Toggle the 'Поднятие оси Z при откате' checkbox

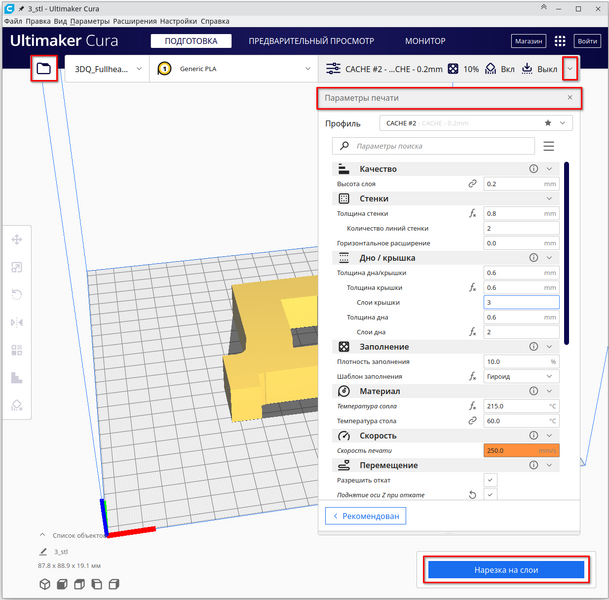pyautogui.click(x=490, y=494)
